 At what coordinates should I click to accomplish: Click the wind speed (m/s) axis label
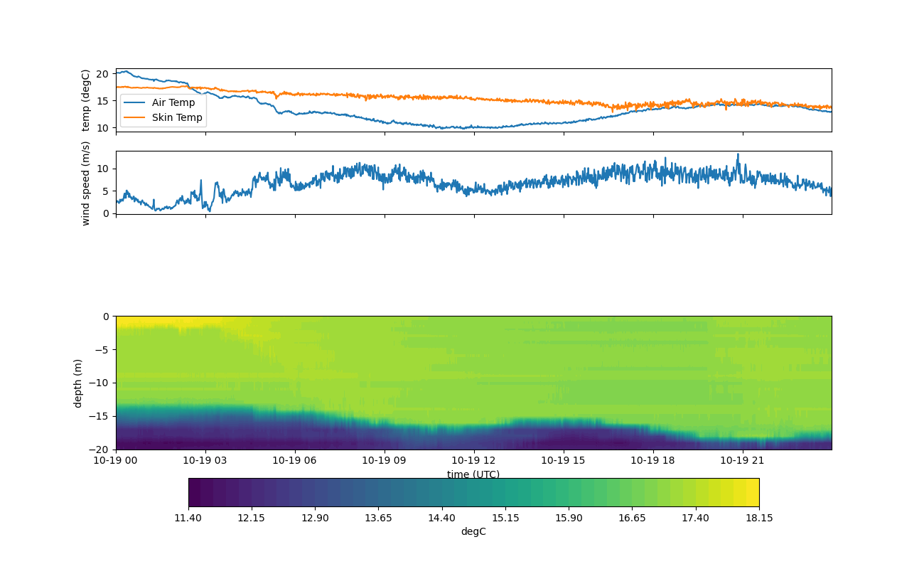[85, 183]
